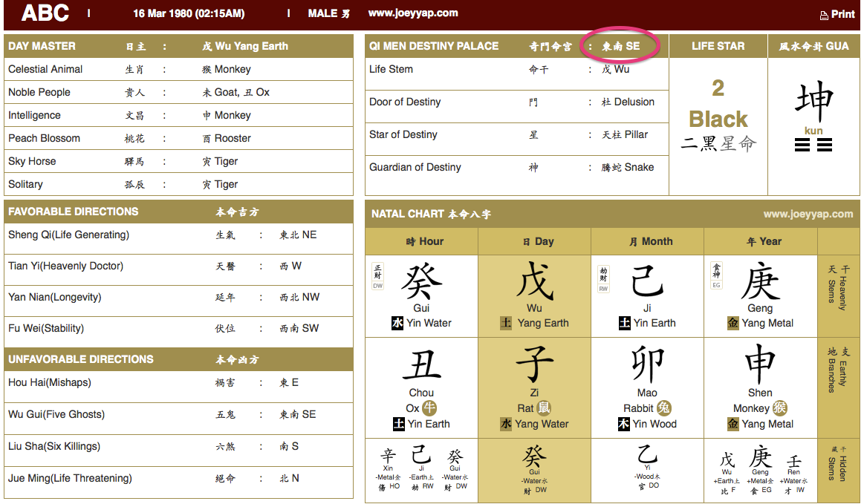Viewport: 864px width, 504px height.
Task: Click the UNFAVORABLE DIRECTIONS header
Action: (178, 359)
